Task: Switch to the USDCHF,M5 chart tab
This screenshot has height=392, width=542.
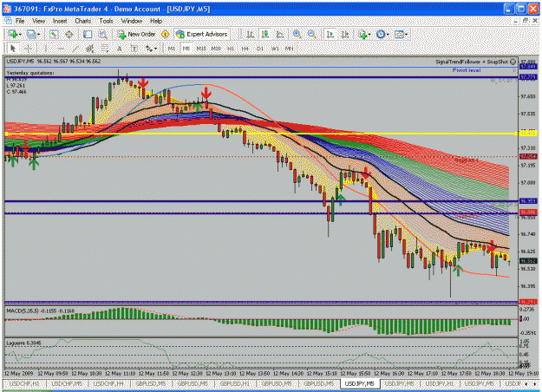Action: 67,383
